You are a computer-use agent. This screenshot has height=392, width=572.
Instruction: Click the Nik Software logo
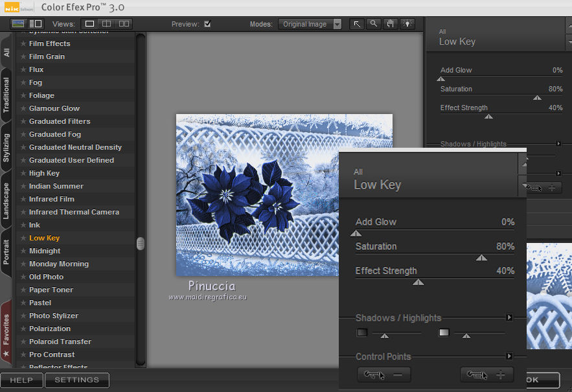coord(18,7)
